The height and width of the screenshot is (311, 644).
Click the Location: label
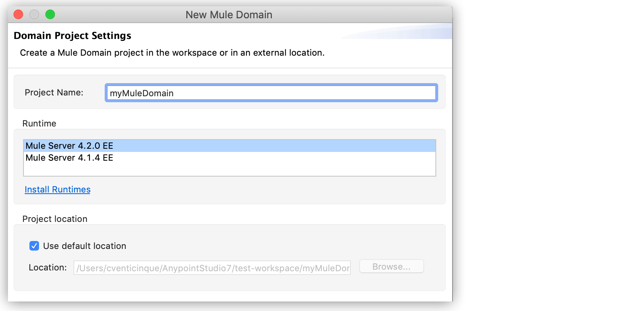pyautogui.click(x=48, y=268)
